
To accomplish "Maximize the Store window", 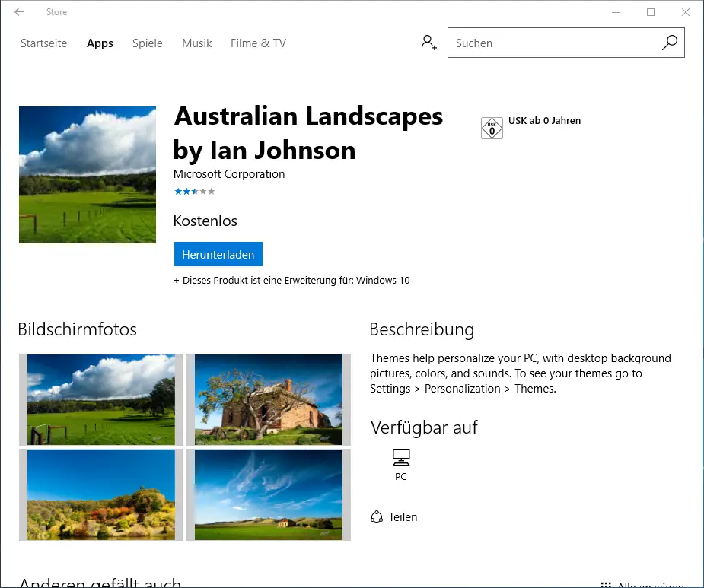I will (651, 12).
